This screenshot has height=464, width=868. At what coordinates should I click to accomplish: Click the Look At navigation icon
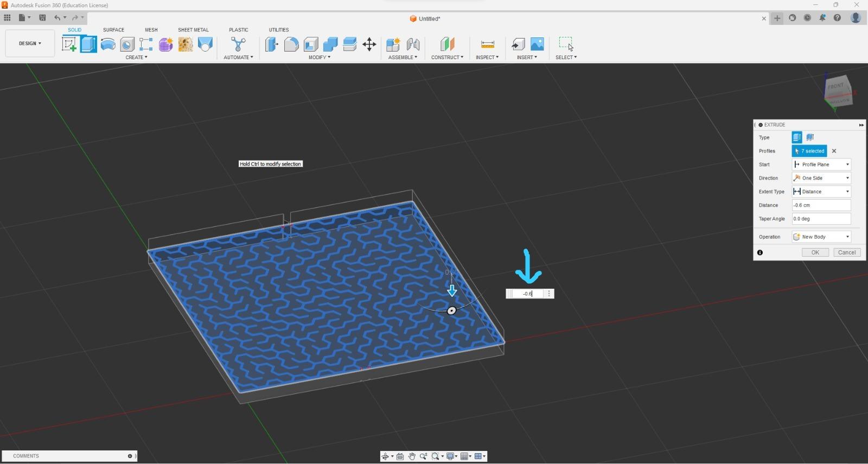[400, 456]
